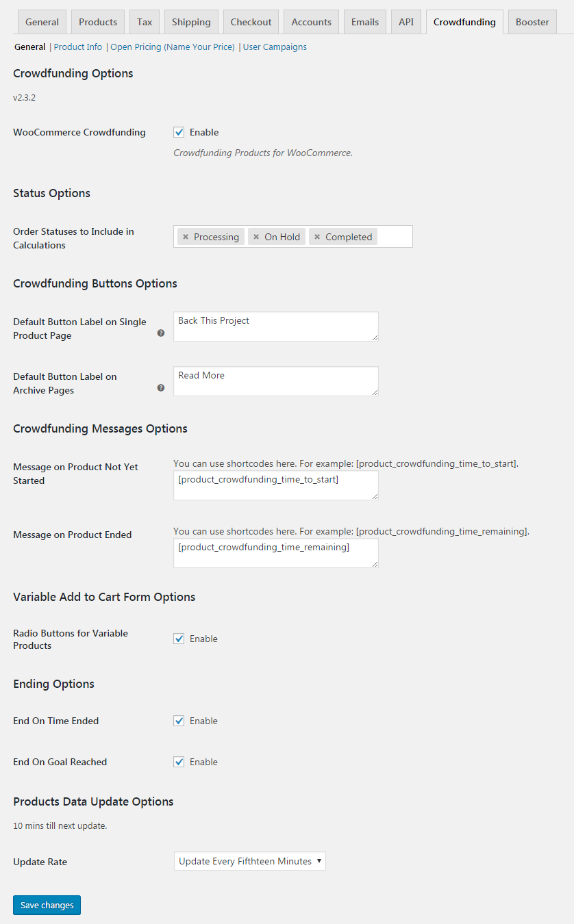Edit Message on Product Not Yet Started field
The height and width of the screenshot is (924, 574).
click(276, 485)
